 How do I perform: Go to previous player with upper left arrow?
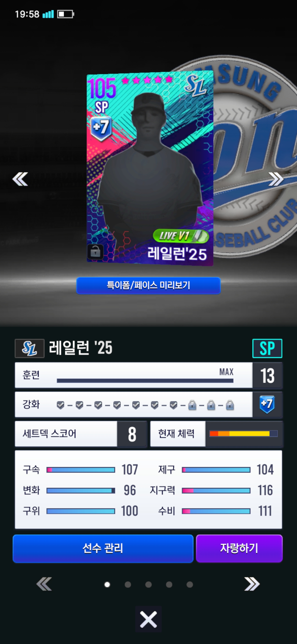coord(20,179)
